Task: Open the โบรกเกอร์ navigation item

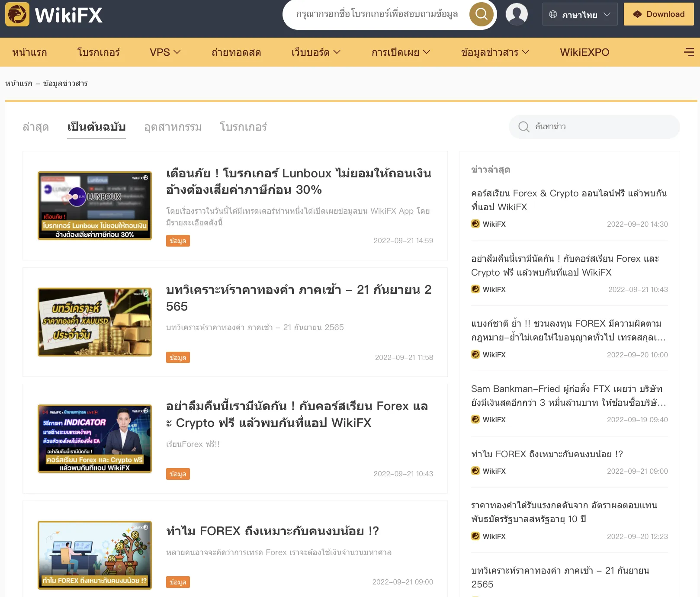Action: [x=98, y=52]
